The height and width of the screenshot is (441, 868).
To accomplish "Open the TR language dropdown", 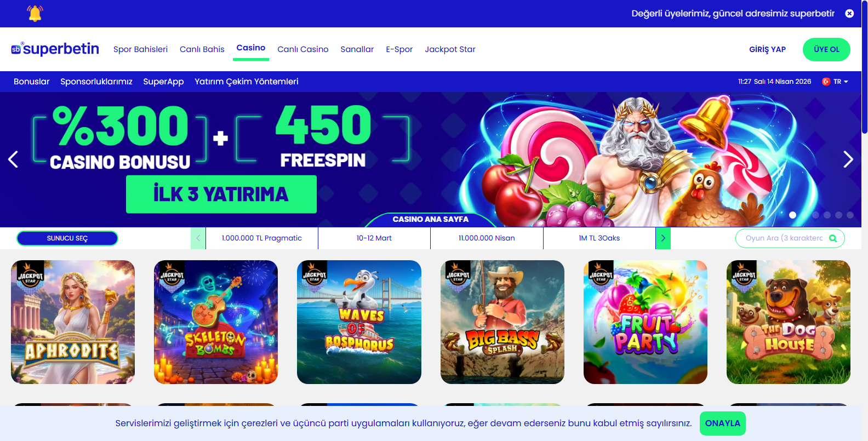I will pyautogui.click(x=835, y=82).
